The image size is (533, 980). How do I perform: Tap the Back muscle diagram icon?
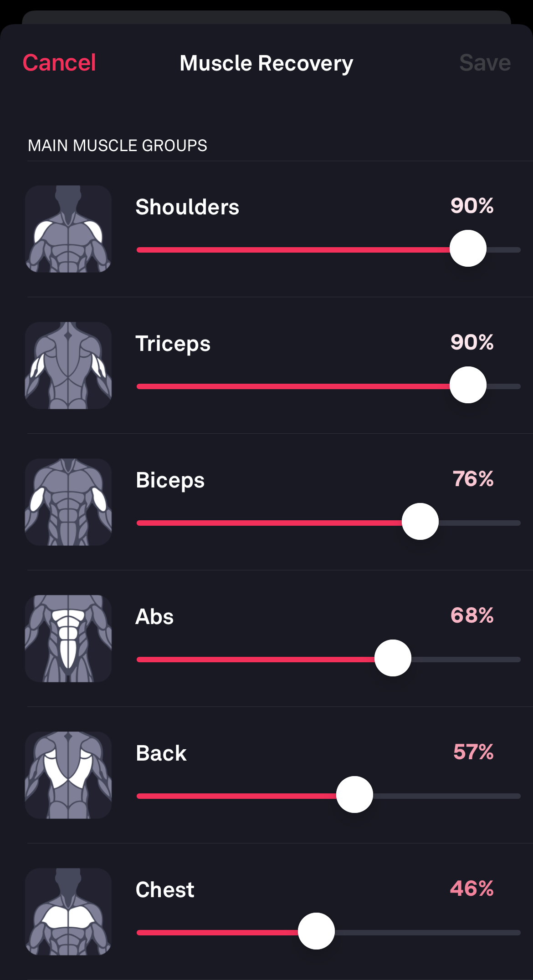coord(68,775)
